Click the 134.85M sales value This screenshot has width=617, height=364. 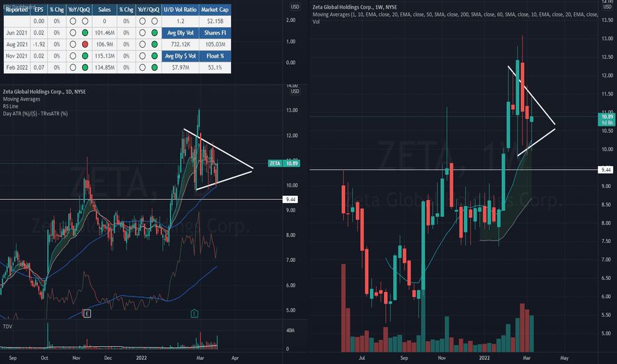[105, 68]
